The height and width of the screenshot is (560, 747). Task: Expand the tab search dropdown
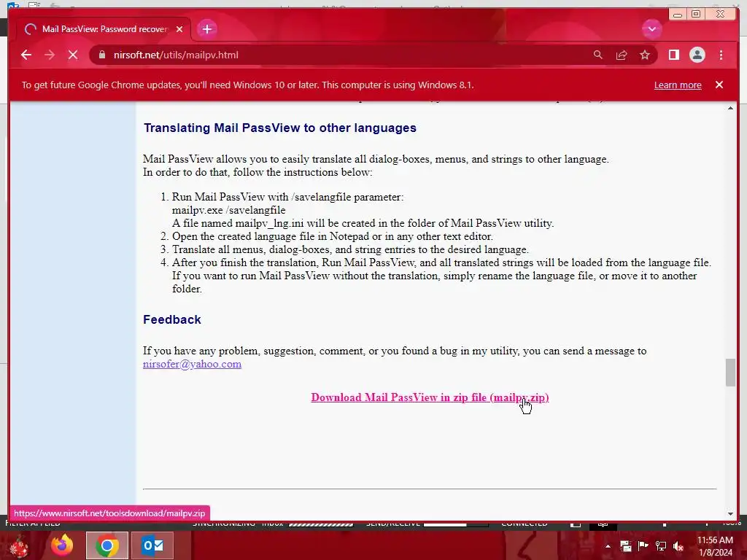point(651,29)
